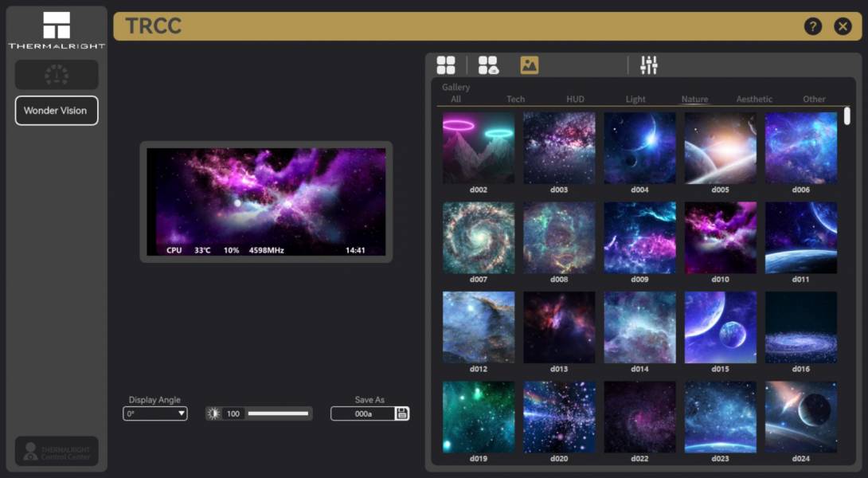The height and width of the screenshot is (478, 868).
Task: Select the d002 neon halo mountains thumbnail
Action: pyautogui.click(x=479, y=148)
